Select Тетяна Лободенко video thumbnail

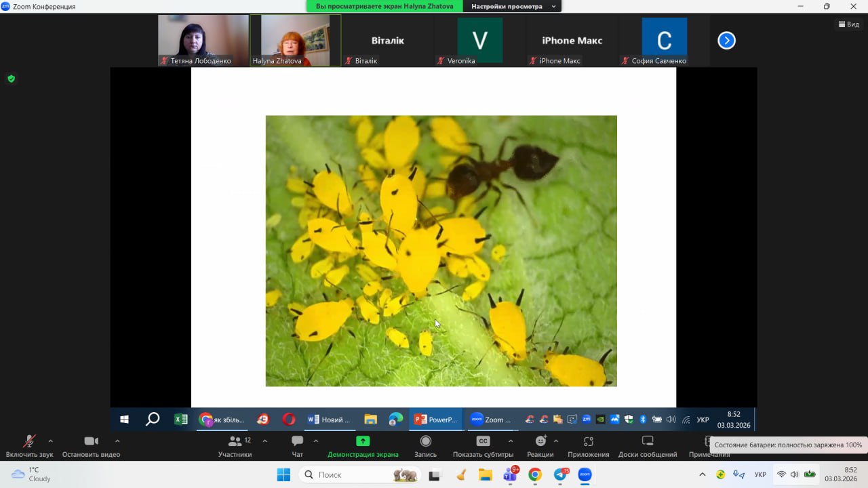(x=203, y=40)
